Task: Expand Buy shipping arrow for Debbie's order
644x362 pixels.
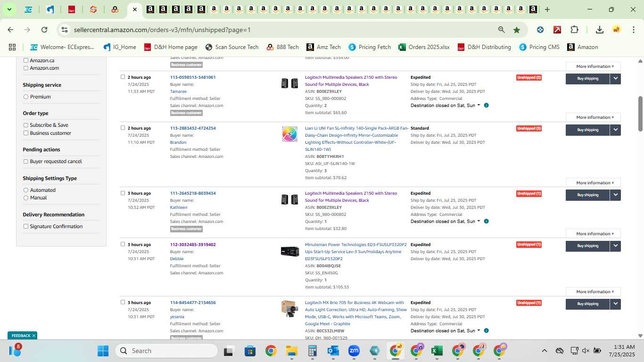Action: tap(615, 246)
